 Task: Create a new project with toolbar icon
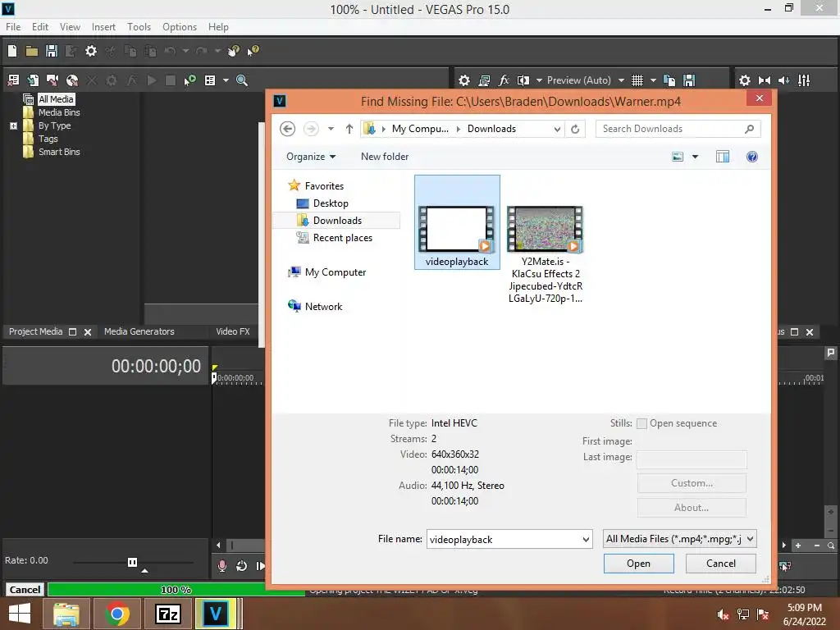pos(12,51)
